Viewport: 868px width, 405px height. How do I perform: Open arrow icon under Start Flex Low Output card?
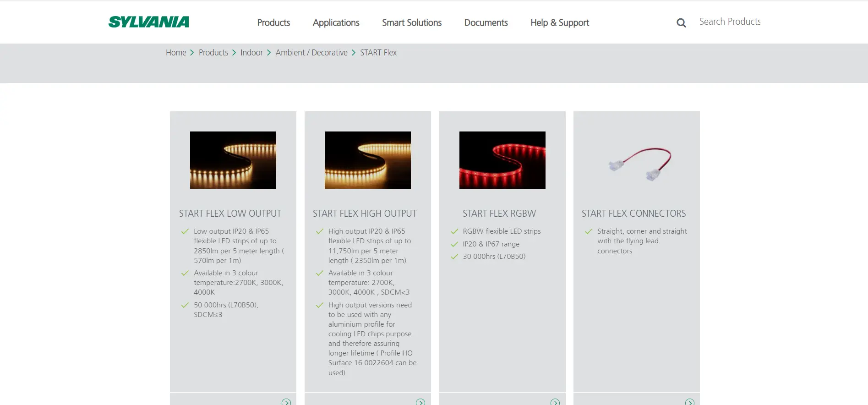pyautogui.click(x=286, y=402)
